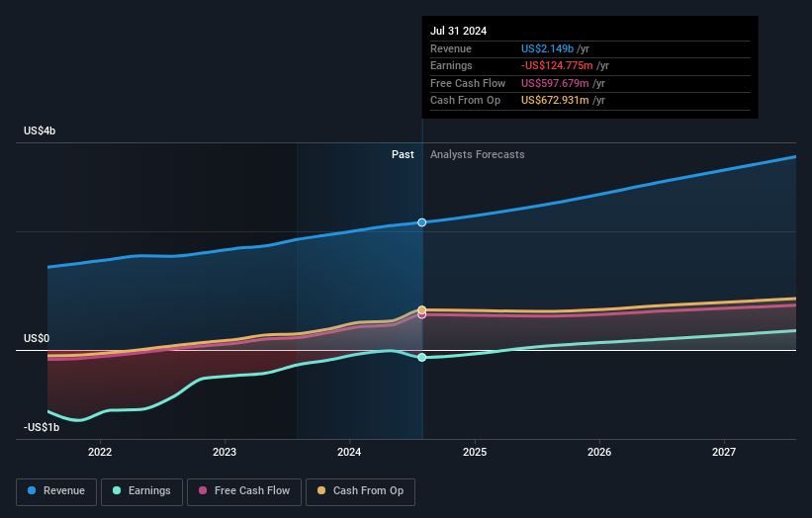Click the US$597.679m free cash flow value
This screenshot has height=518, width=812.
coord(555,83)
